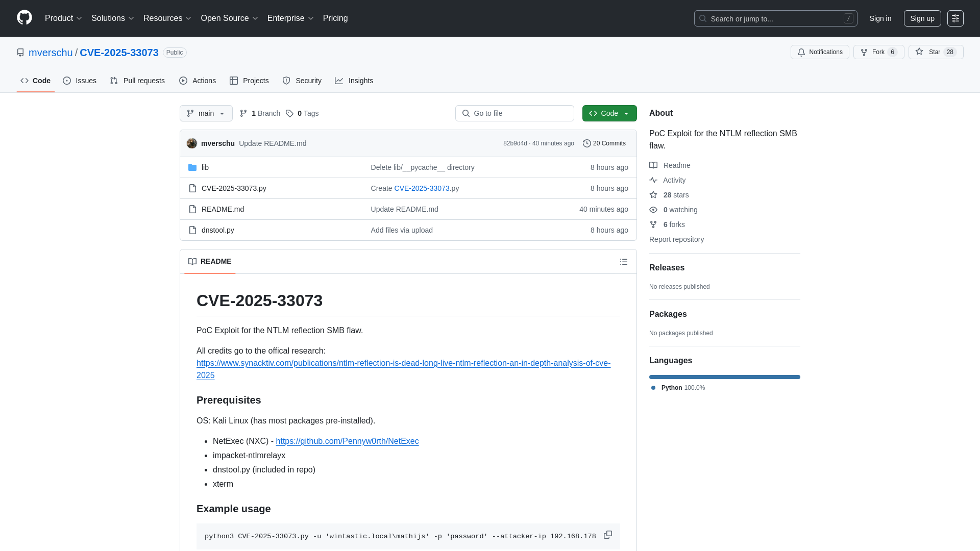Switch to the Code tab
Viewport: 980px width, 551px height.
click(x=36, y=81)
